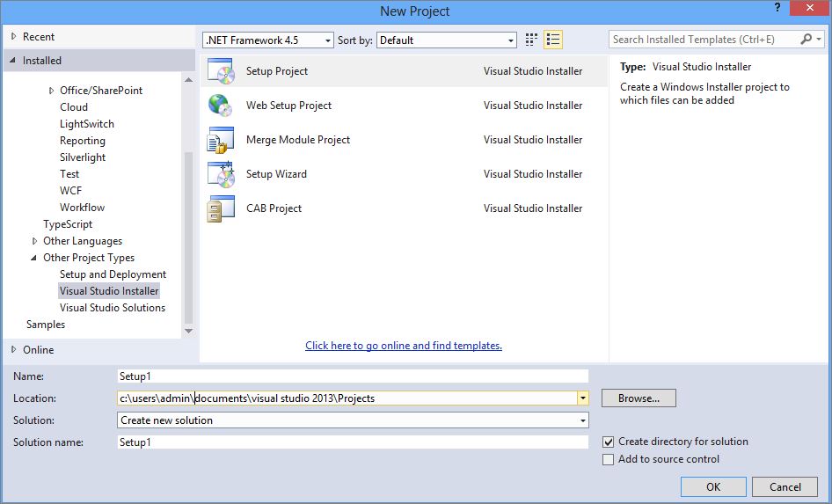The image size is (832, 504).
Task: Select WCF in the template tree
Action: 70,191
